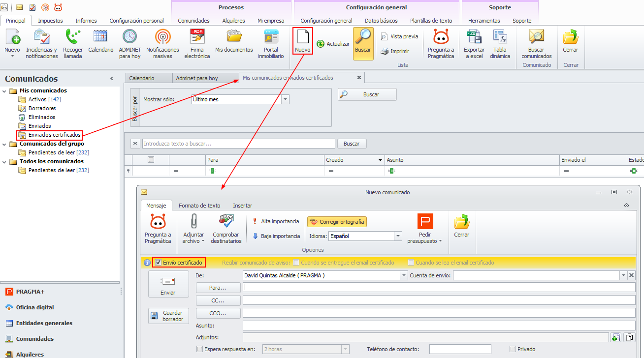Click the add attachment icon beside Adjuntos

tap(615, 337)
